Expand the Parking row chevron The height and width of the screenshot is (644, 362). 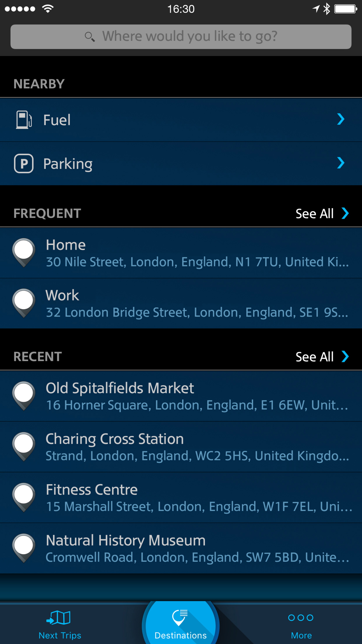pyautogui.click(x=341, y=163)
